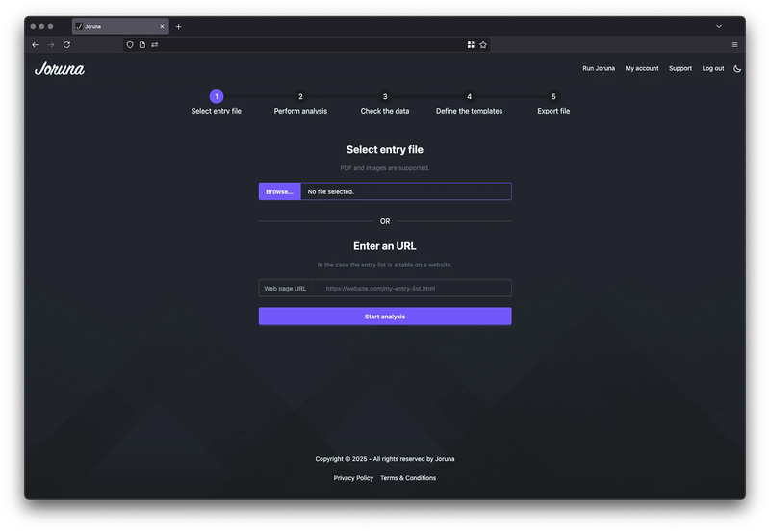This screenshot has height=532, width=770.
Task: Click the Start analysis button
Action: 385,317
